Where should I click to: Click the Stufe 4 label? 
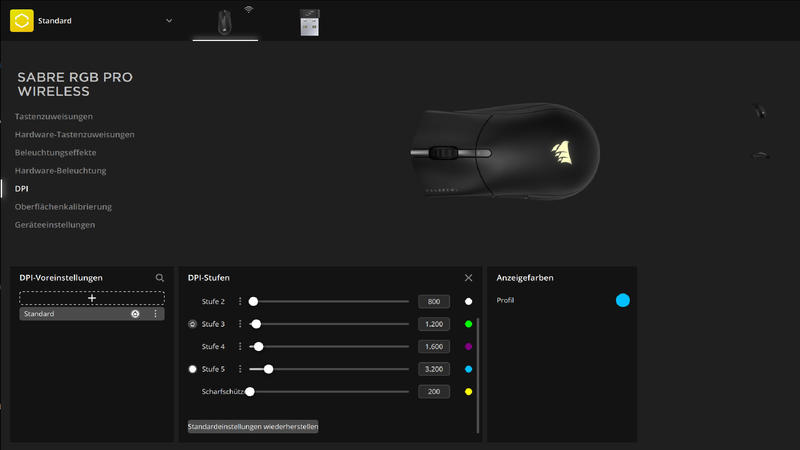[213, 346]
